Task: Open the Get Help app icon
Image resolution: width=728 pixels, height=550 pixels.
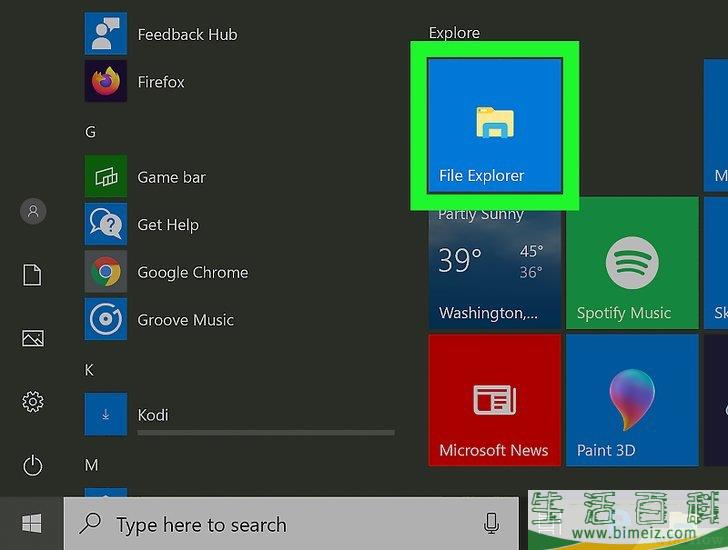Action: click(105, 224)
